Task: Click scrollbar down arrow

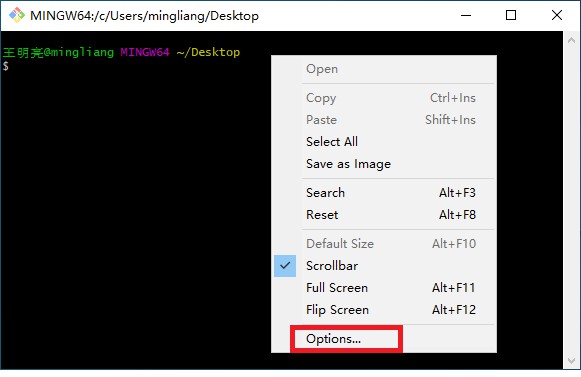Action: tap(571, 361)
